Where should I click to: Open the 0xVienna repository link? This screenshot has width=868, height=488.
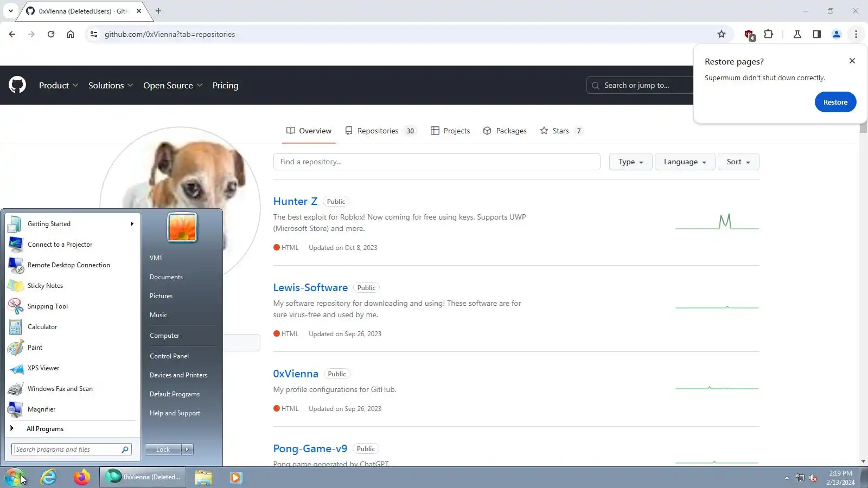click(x=296, y=374)
